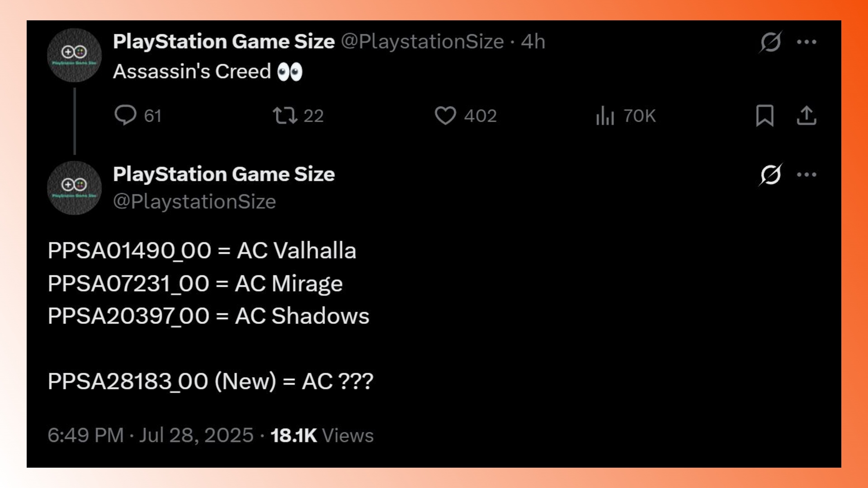Click @PlaystationSize handle in the top tweet
Screen dimensions: 868x488
click(422, 42)
